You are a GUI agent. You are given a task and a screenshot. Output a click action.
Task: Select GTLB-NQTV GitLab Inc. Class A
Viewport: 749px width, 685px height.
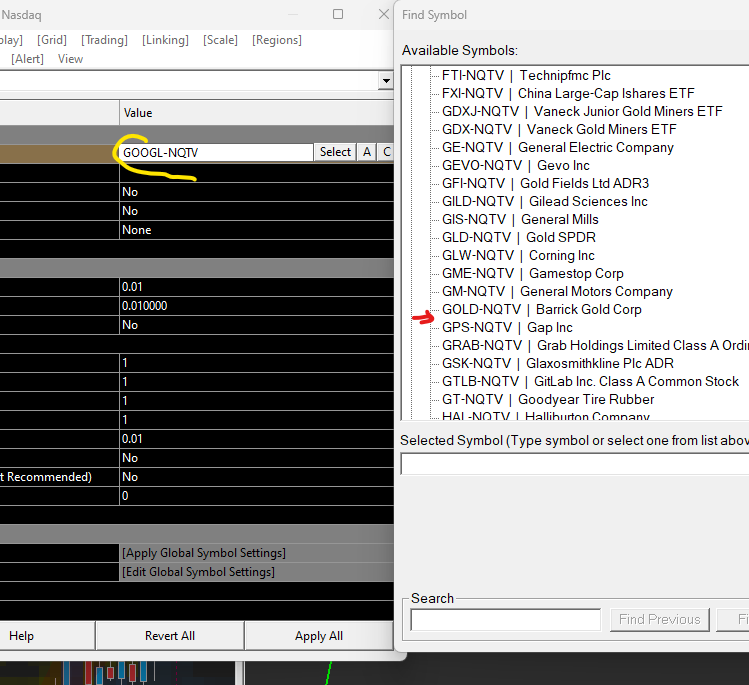coord(590,382)
